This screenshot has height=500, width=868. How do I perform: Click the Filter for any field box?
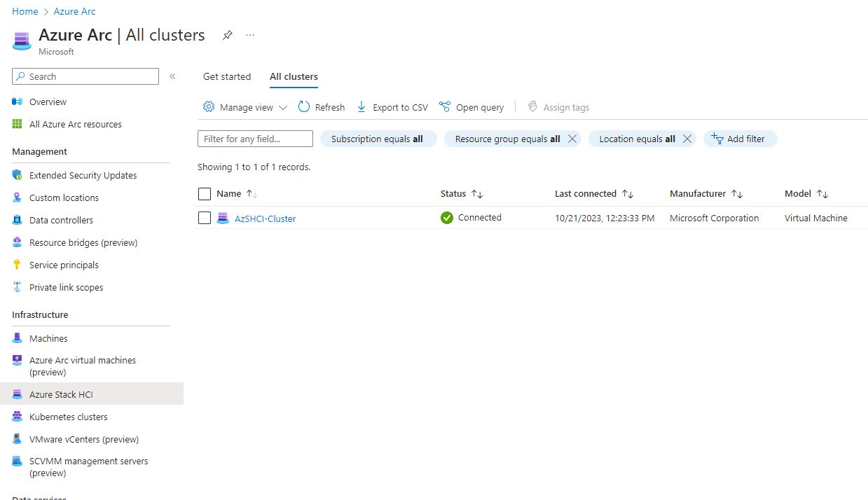coord(255,139)
